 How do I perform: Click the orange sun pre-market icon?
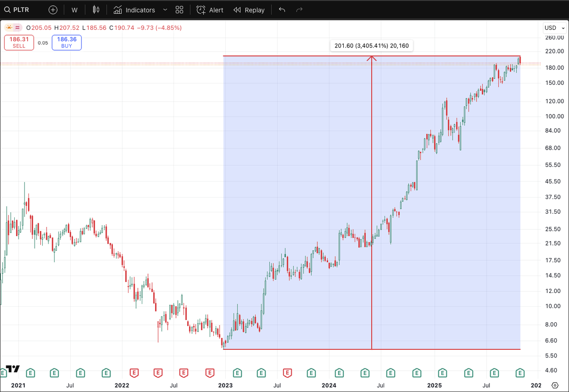(9, 27)
